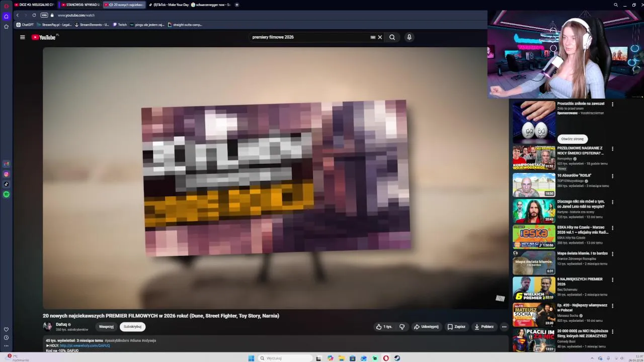Image resolution: width=644 pixels, height=362 pixels.
Task: Go back in browser navigation
Action: tap(17, 15)
